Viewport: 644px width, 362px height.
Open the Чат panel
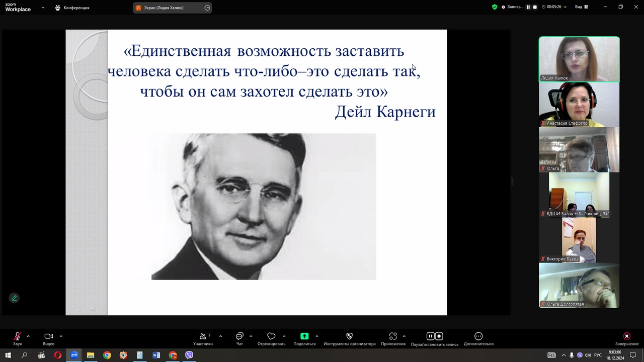[239, 336]
